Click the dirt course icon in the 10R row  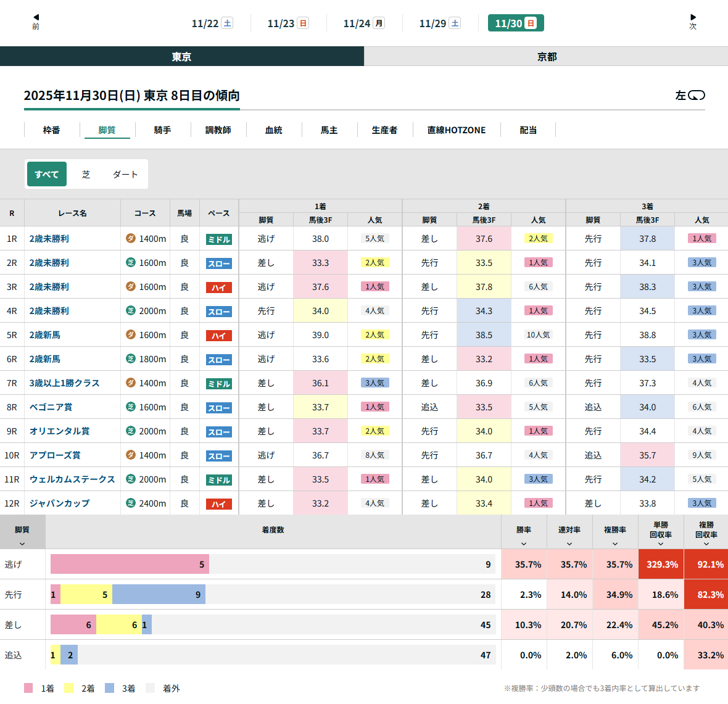click(x=131, y=455)
